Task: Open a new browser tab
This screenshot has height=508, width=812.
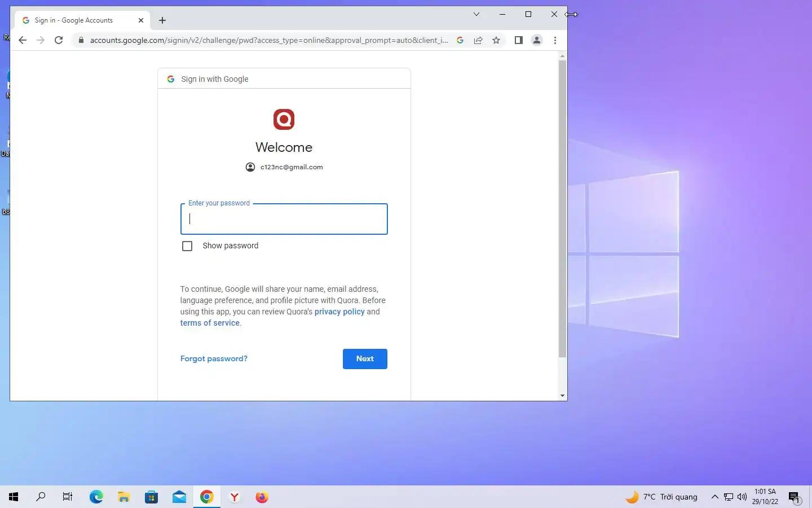Action: click(x=162, y=20)
